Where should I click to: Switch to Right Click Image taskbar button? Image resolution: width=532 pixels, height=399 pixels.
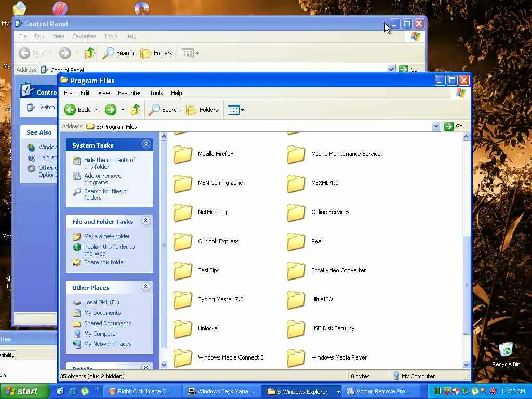[141, 392]
